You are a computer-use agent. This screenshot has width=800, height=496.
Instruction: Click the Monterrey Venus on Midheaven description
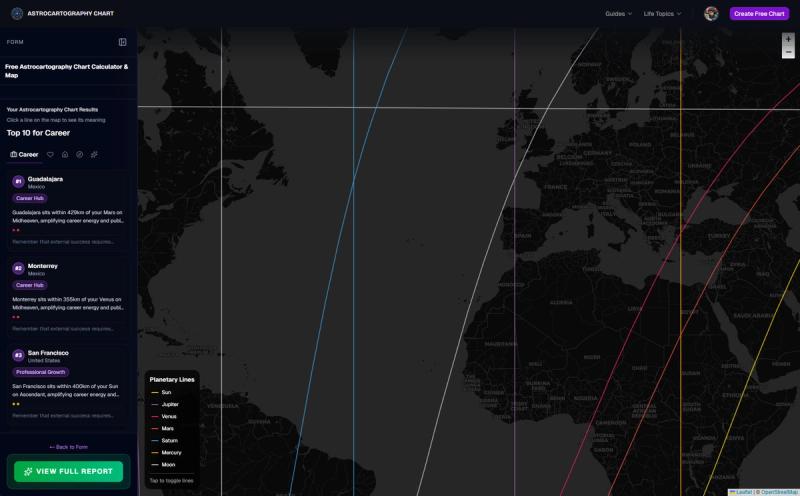click(67, 304)
